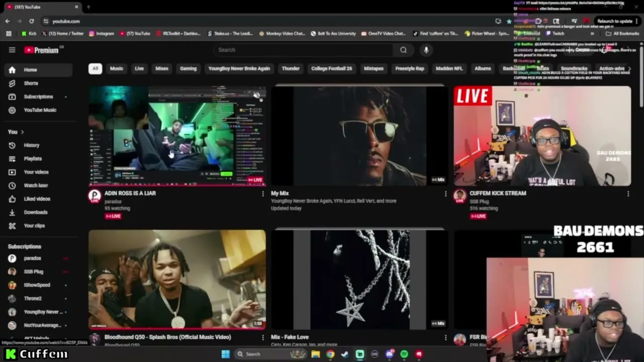Viewport: 644px width, 362px height.
Task: Open options menu for Mix - Fake Love
Action: 445,337
